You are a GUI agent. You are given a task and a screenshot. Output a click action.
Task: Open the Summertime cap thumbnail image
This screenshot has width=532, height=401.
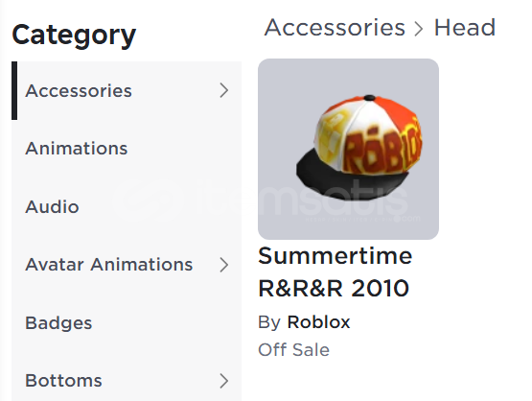pos(348,149)
